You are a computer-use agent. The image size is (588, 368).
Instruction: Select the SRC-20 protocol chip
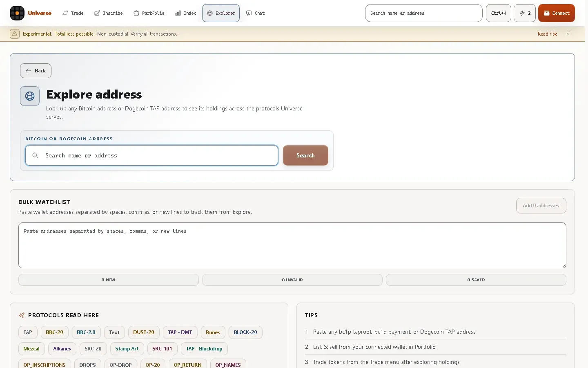tap(93, 349)
